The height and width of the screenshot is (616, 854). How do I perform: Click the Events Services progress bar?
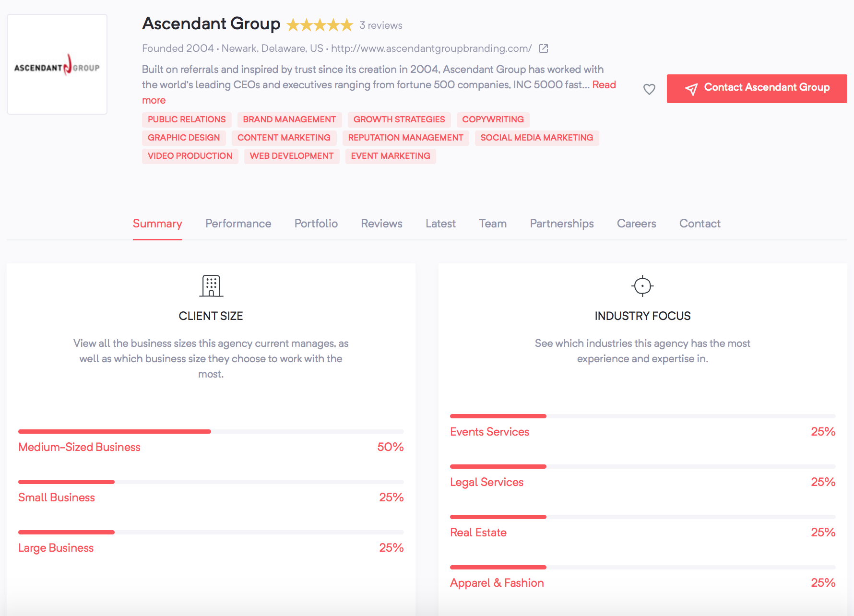click(643, 416)
